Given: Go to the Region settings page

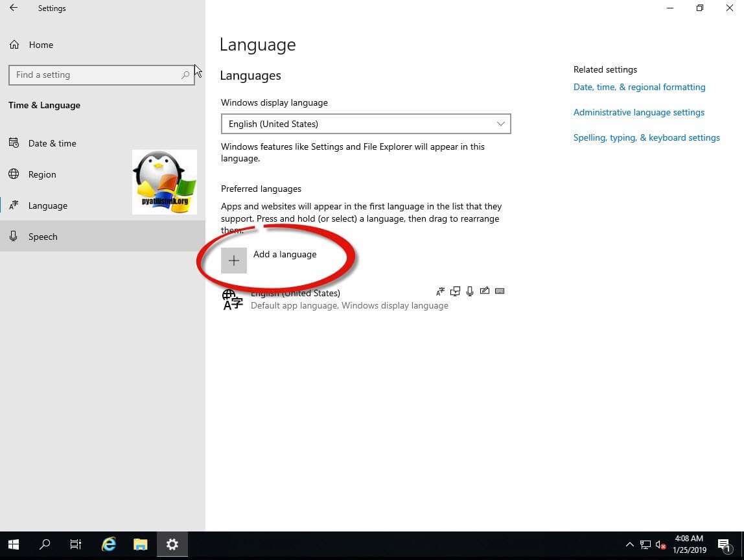Looking at the screenshot, I should pos(42,174).
